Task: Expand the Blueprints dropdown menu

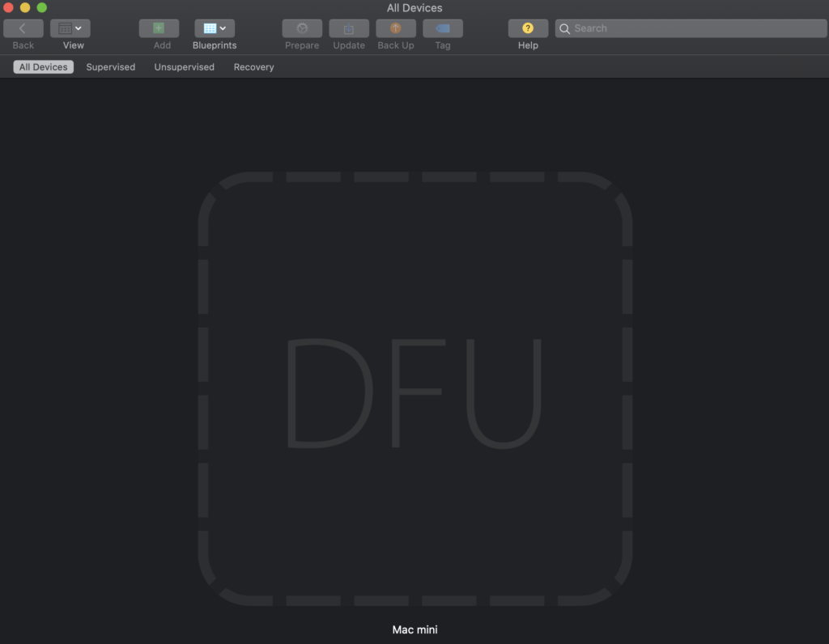Action: [x=215, y=28]
